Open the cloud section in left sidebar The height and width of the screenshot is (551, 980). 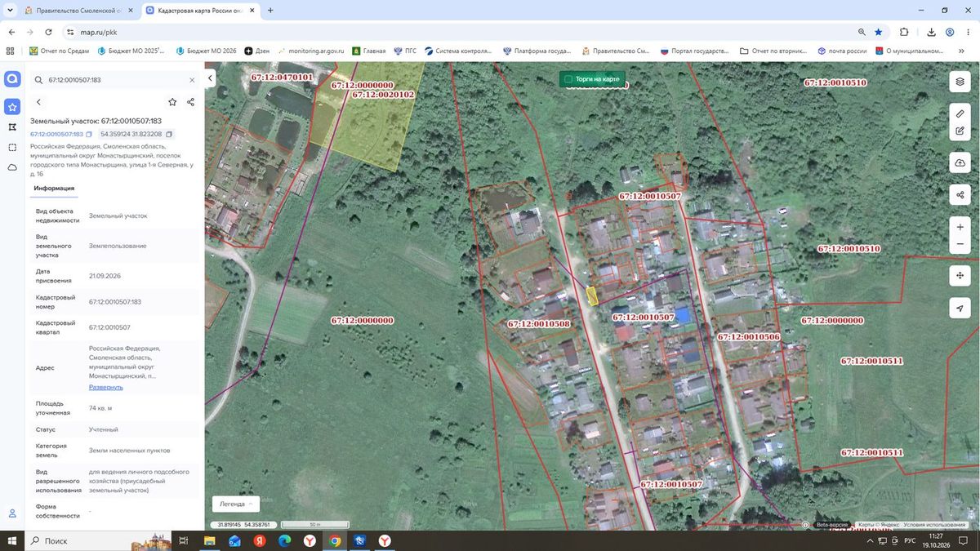[x=12, y=167]
